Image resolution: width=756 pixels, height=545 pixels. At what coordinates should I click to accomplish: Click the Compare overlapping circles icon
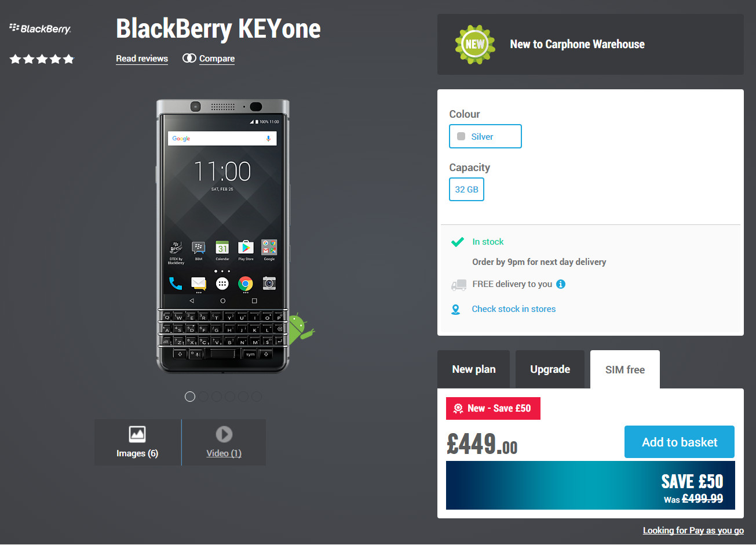189,58
